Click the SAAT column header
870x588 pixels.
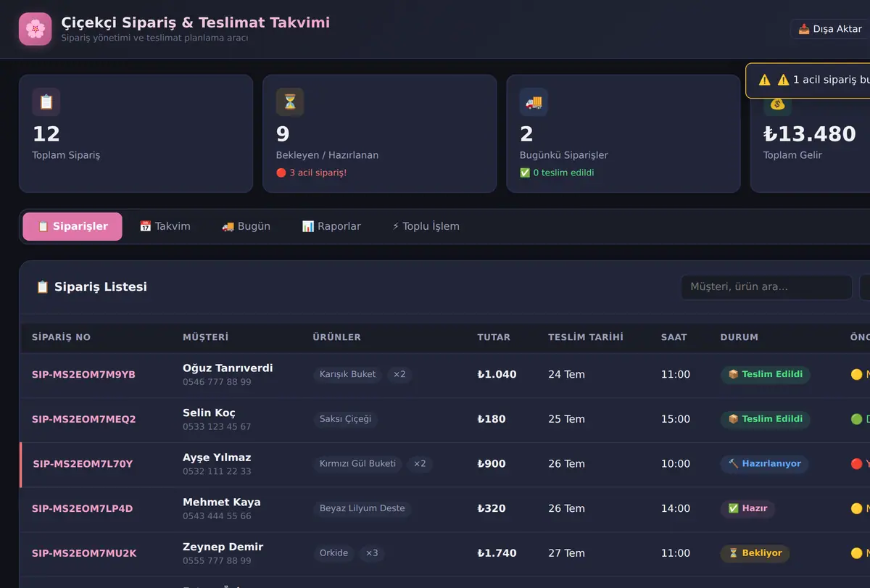pyautogui.click(x=674, y=337)
